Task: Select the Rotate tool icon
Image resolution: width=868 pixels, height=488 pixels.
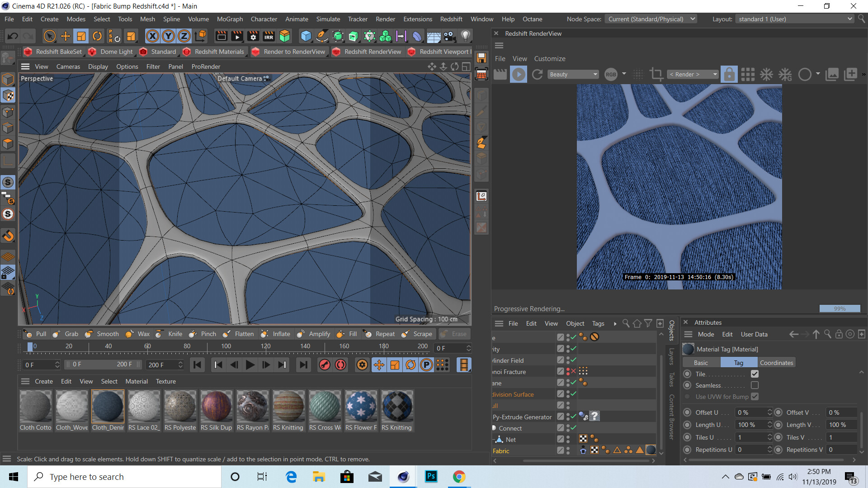Action: tap(97, 36)
